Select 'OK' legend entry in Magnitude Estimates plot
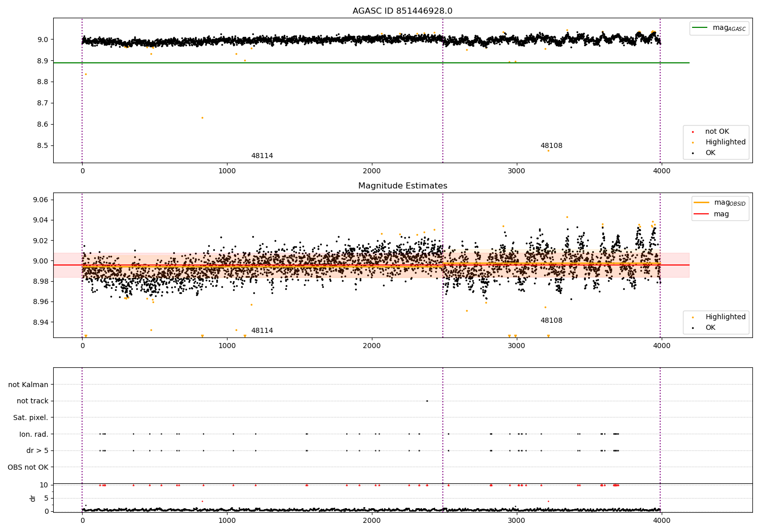Viewport: 760px width, 532px height. (x=710, y=328)
